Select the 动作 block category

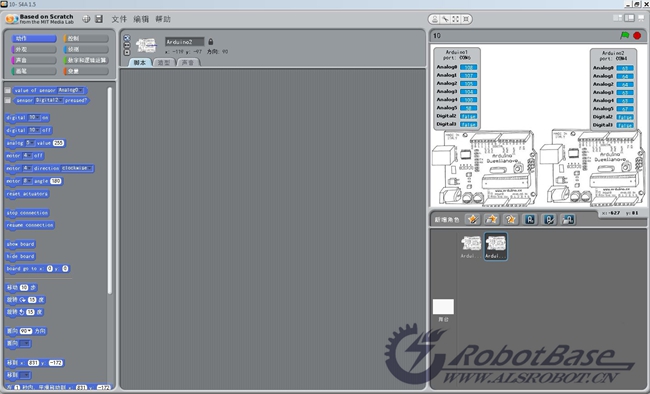tap(34, 39)
